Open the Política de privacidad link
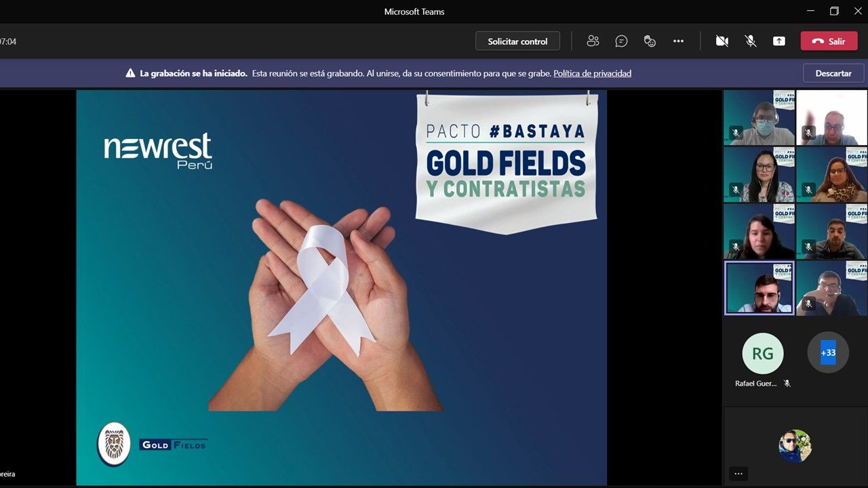Screen dimensions: 868x488 coord(592,73)
